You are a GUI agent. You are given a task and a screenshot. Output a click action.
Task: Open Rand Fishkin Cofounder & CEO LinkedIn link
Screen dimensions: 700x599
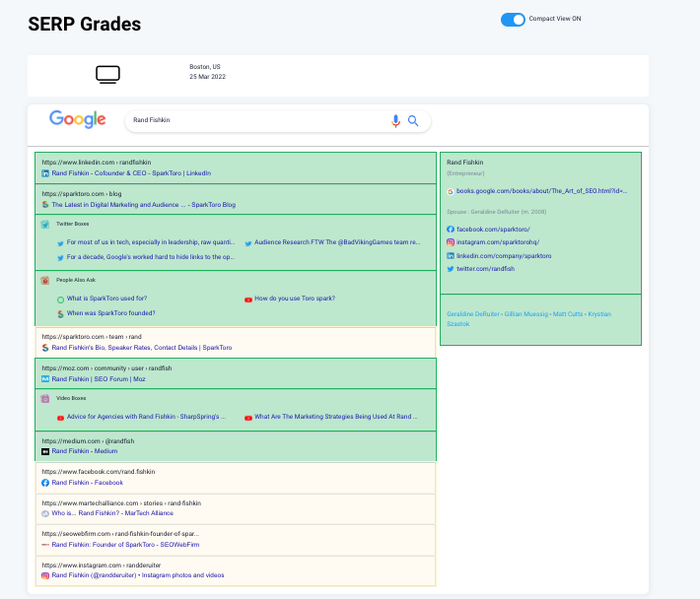[x=131, y=173]
